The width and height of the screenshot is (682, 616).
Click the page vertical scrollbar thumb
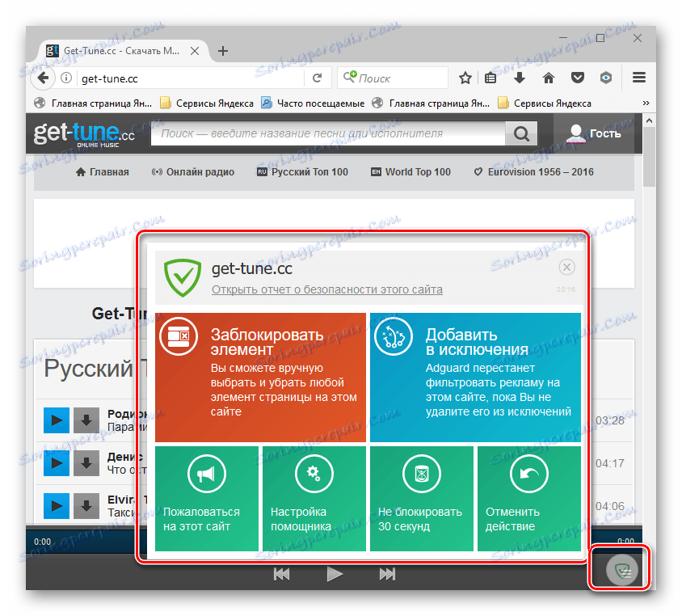pyautogui.click(x=649, y=157)
